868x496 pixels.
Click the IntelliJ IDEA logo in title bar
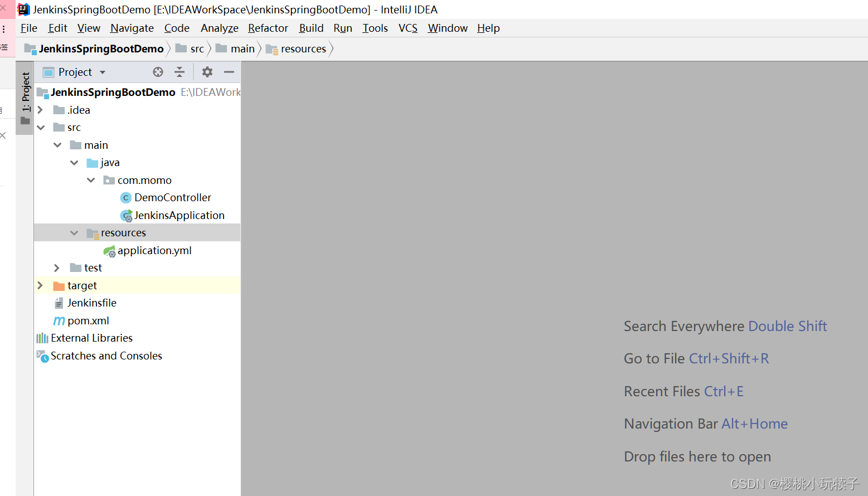pyautogui.click(x=23, y=9)
